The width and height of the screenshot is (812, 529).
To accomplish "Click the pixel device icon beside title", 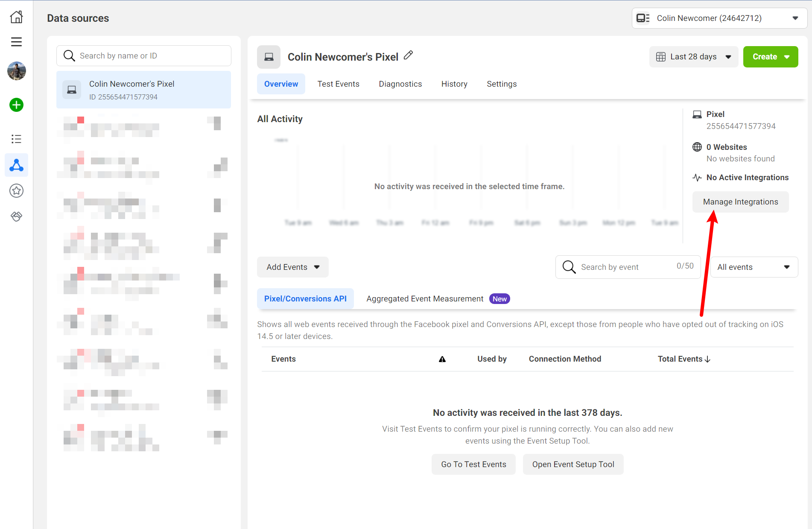I will click(269, 57).
